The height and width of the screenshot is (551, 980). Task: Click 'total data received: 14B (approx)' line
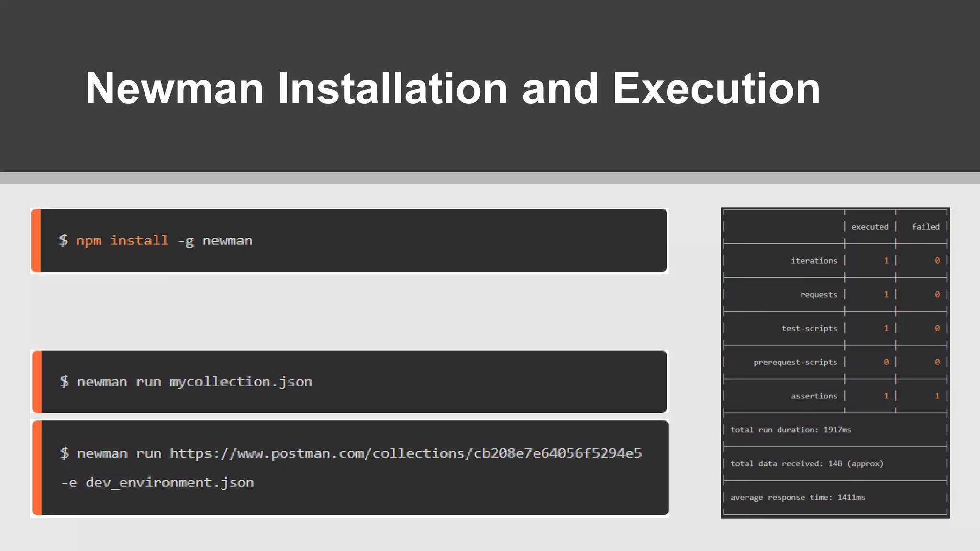click(x=807, y=463)
